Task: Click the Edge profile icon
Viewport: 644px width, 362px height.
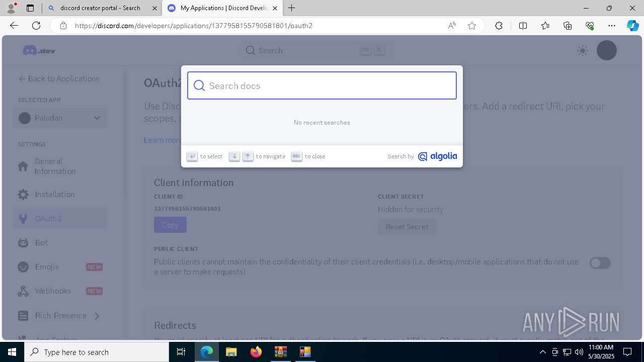Action: click(11, 8)
